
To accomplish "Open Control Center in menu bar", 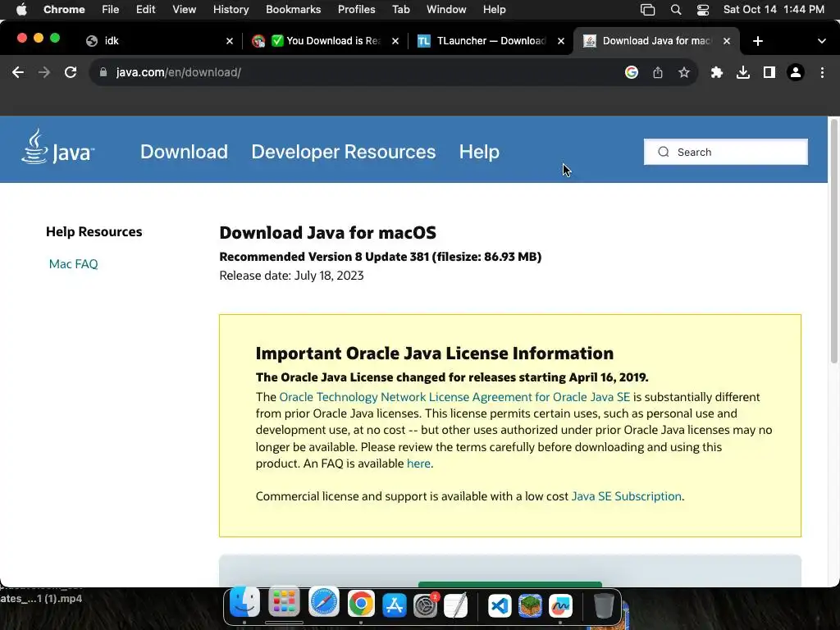I will tap(703, 10).
